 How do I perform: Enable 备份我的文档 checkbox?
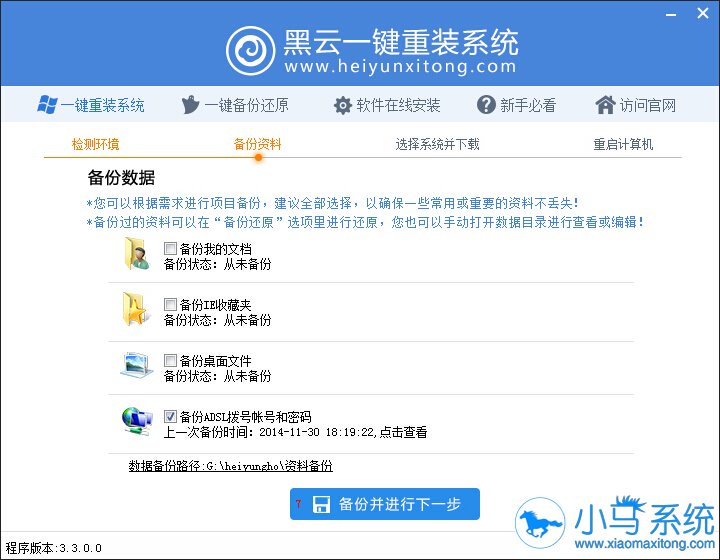170,248
